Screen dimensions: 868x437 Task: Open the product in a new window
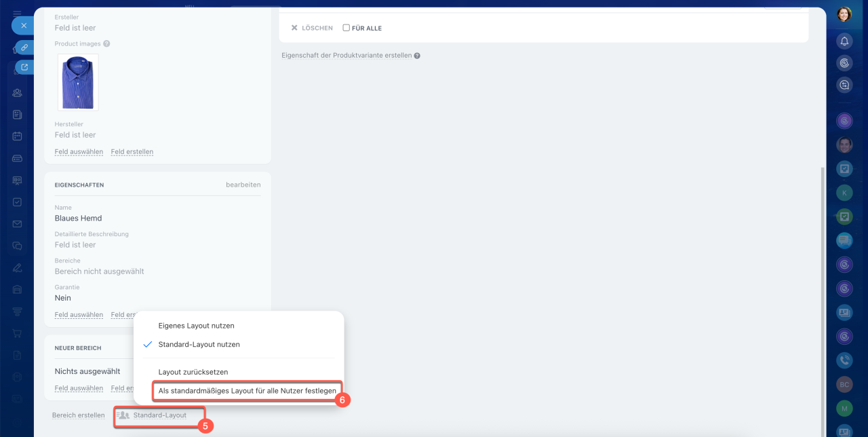(x=24, y=67)
